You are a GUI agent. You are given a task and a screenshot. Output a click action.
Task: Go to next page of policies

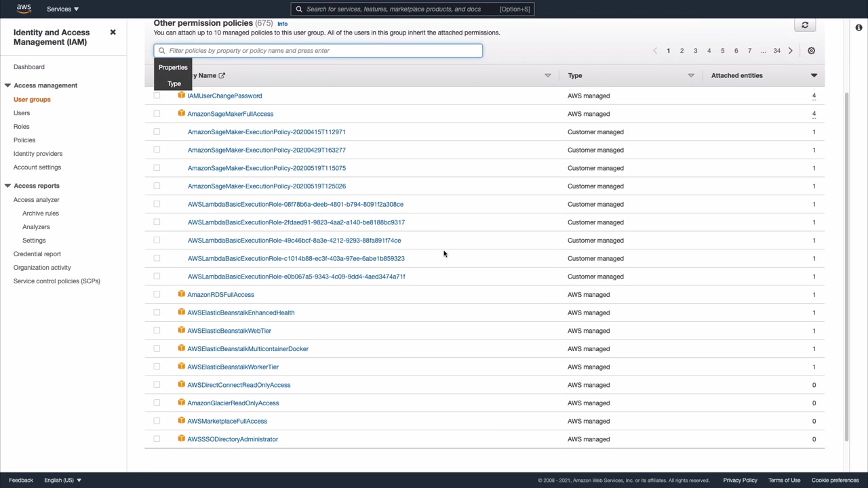(790, 51)
